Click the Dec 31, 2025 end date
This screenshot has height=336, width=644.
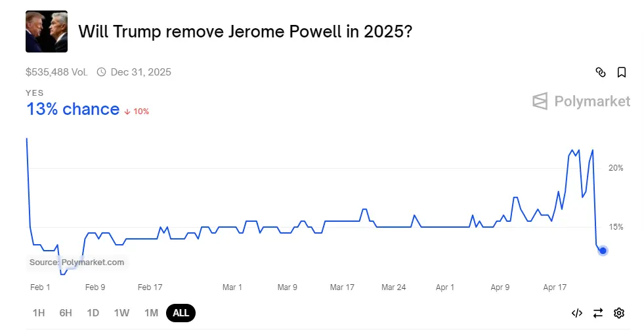140,72
